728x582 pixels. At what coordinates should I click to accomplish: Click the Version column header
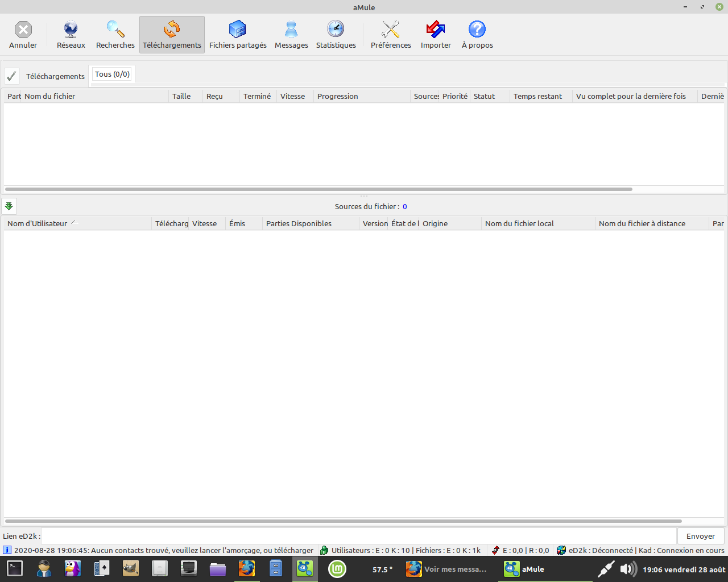[374, 223]
